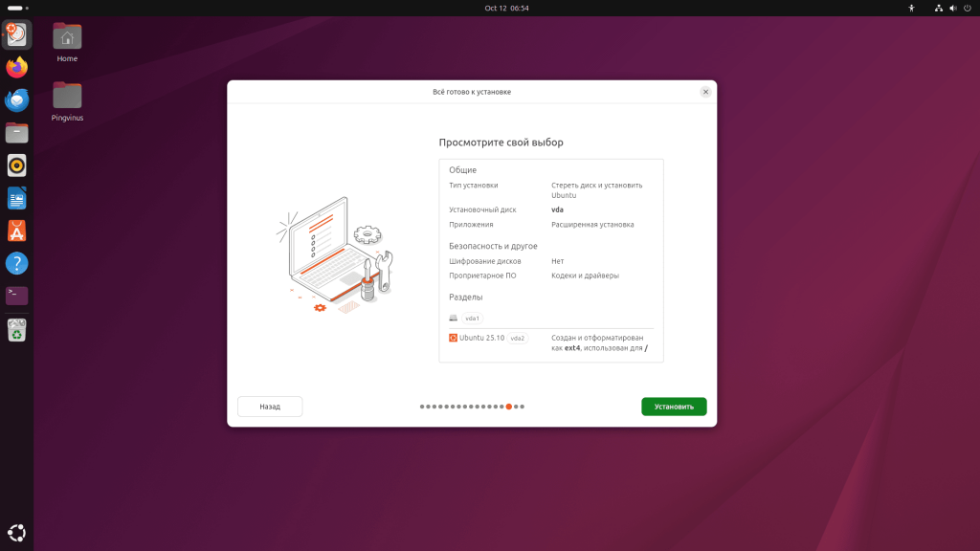Click the highlighted orange page progress dot
Screen dimensions: 980x551
pyautogui.click(x=508, y=406)
